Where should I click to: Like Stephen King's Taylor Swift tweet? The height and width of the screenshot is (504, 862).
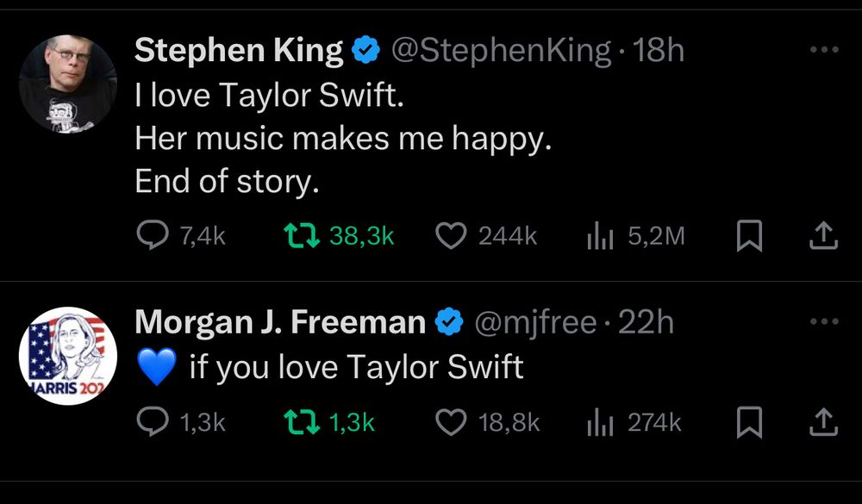pos(450,236)
